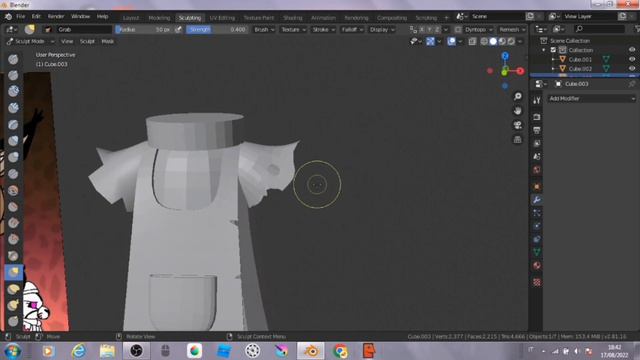Enable the Dyntopo checkbox

pyautogui.click(x=458, y=29)
